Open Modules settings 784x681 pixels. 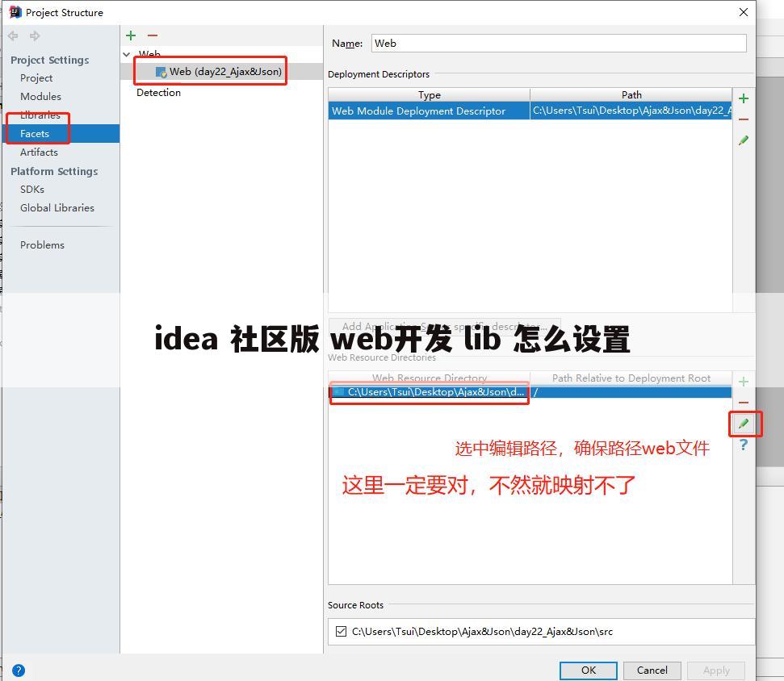40,97
